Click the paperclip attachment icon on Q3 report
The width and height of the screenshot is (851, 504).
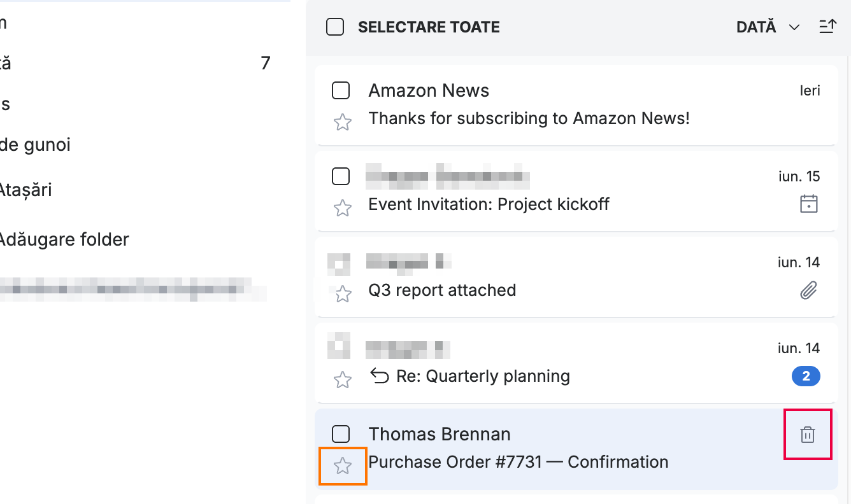point(808,291)
